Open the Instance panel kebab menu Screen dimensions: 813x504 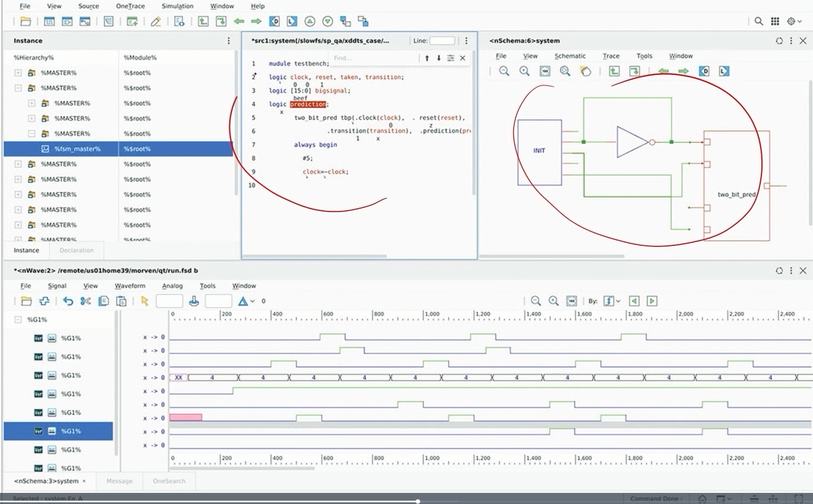(x=228, y=41)
